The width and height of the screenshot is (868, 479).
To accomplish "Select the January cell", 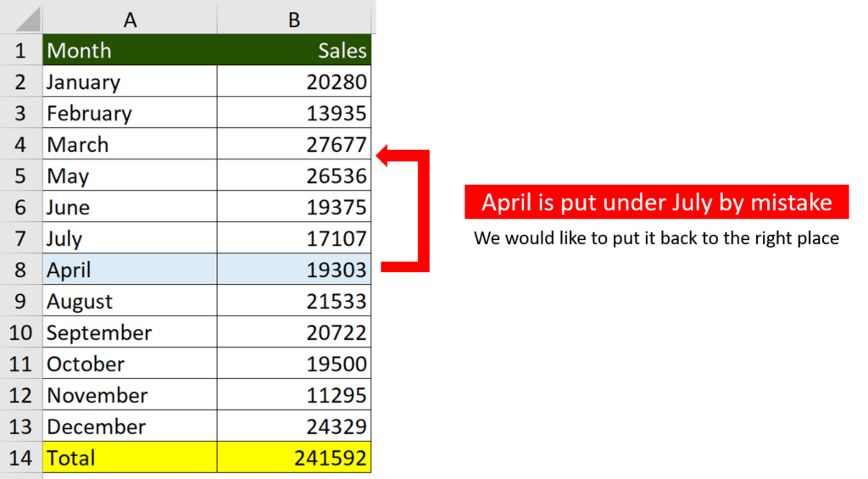I will pos(130,82).
